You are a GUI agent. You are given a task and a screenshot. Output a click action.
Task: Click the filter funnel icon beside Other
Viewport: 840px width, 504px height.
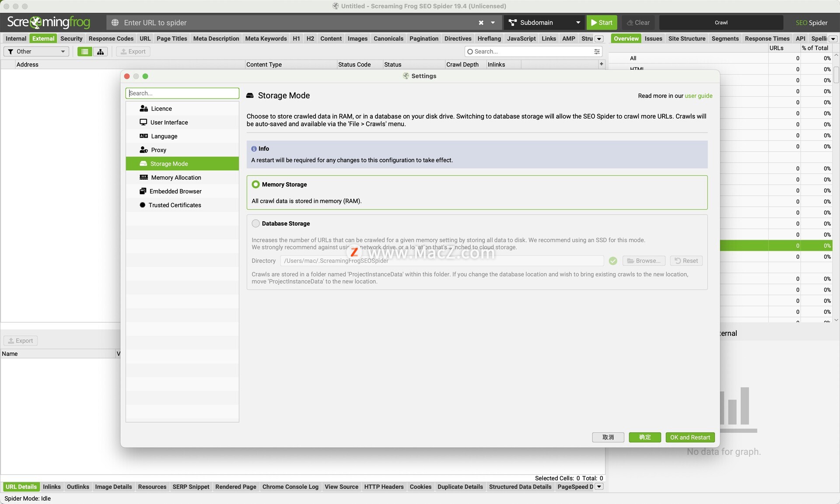pyautogui.click(x=10, y=52)
